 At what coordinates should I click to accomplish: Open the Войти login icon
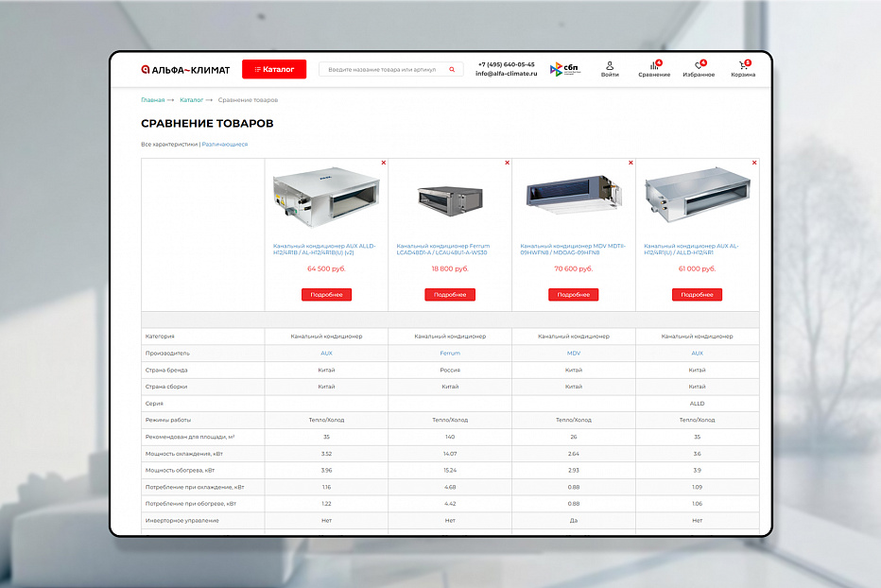coord(610,69)
